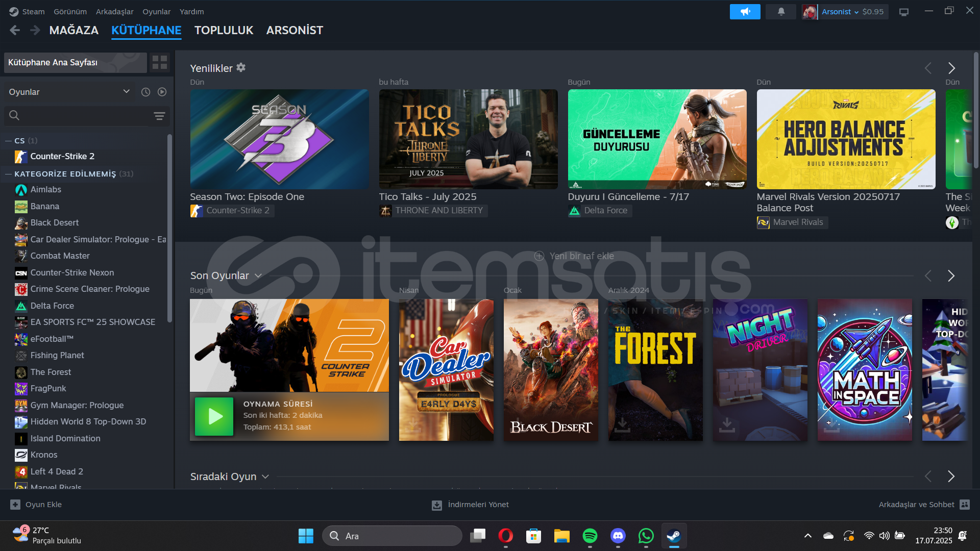
Task: Click the Windows taskbar search box
Action: [392, 536]
